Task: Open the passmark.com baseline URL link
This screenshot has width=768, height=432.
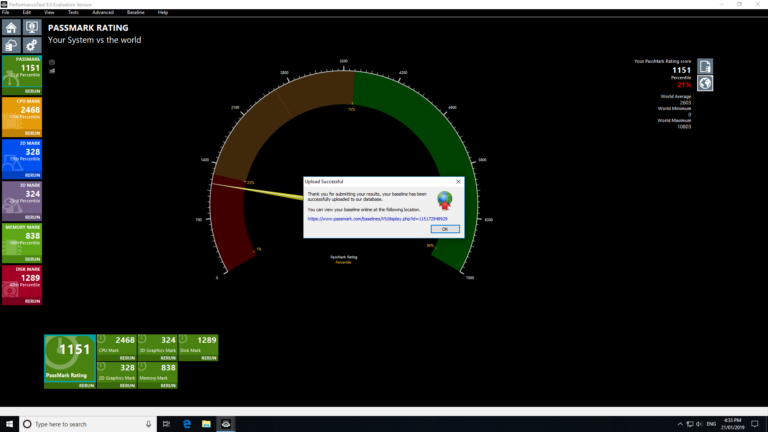Action: [377, 219]
